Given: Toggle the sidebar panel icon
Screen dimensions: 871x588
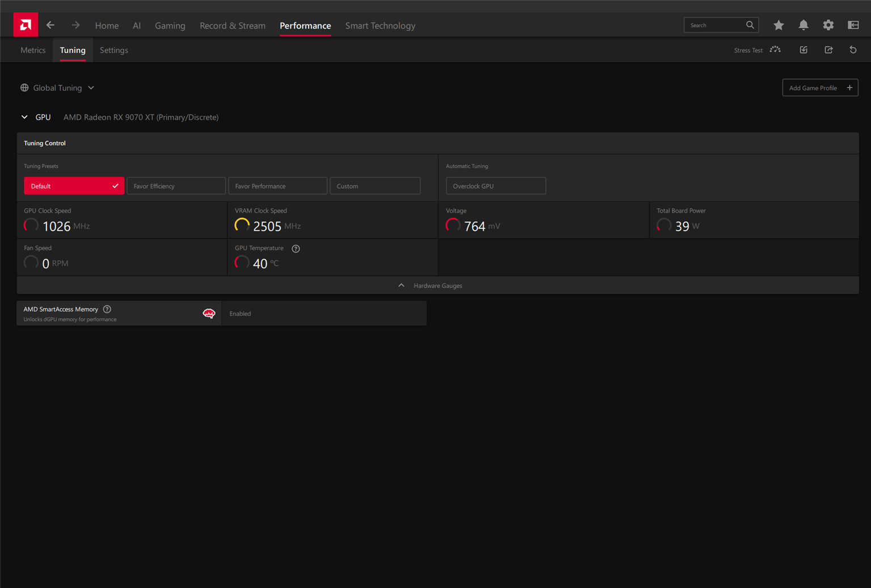Looking at the screenshot, I should coord(853,25).
